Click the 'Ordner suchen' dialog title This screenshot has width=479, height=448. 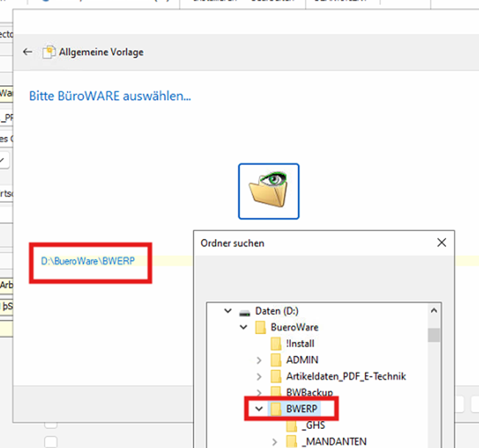click(233, 243)
